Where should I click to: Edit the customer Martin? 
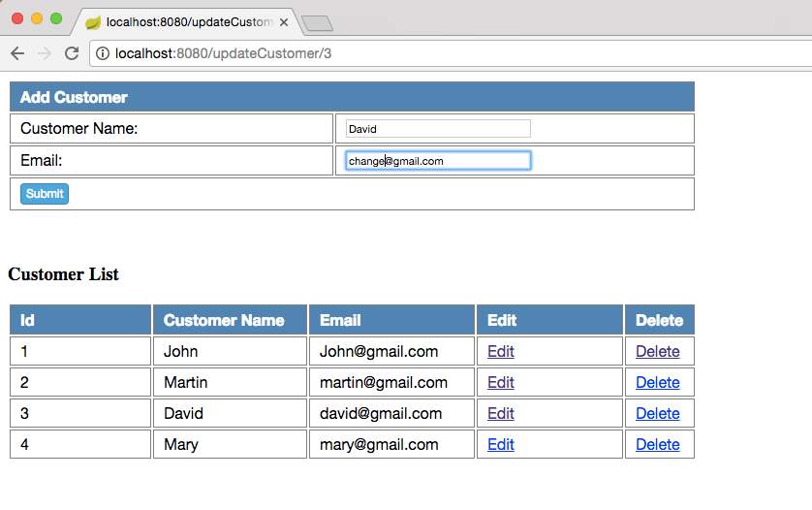point(501,382)
